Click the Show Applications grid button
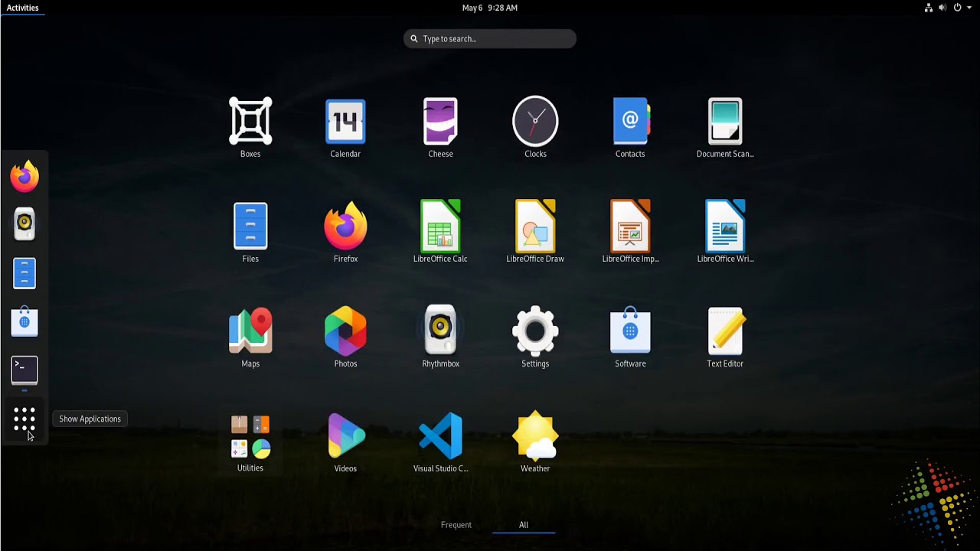Screen dimensions: 980x551 coord(24,419)
